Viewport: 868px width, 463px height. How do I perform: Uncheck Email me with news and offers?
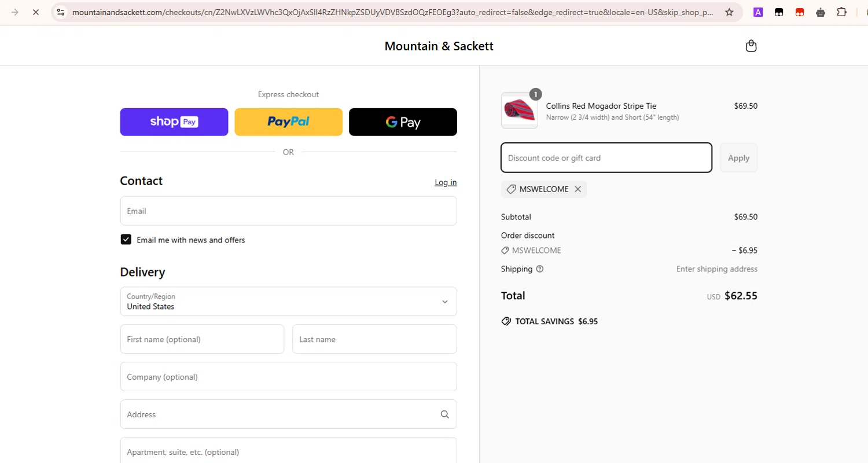(x=126, y=240)
